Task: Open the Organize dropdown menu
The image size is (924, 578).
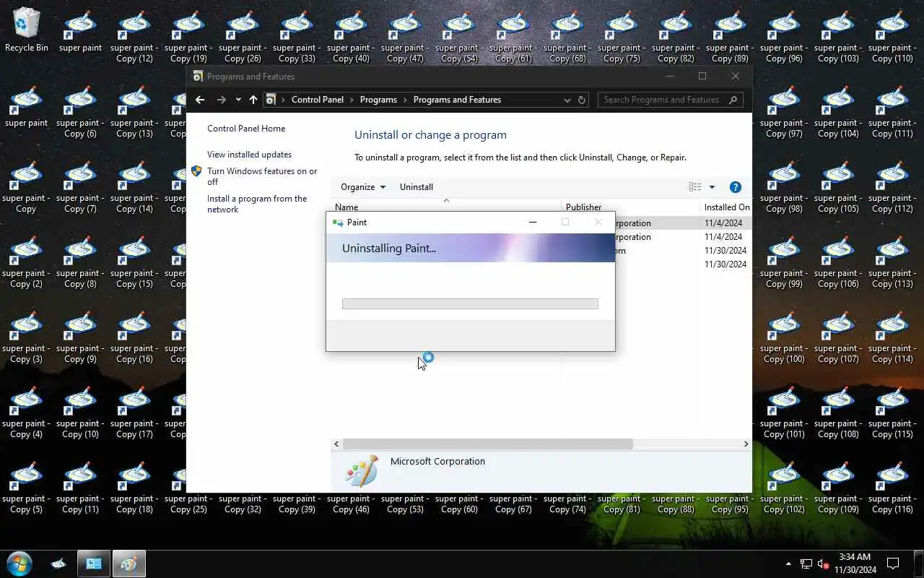Action: point(363,187)
